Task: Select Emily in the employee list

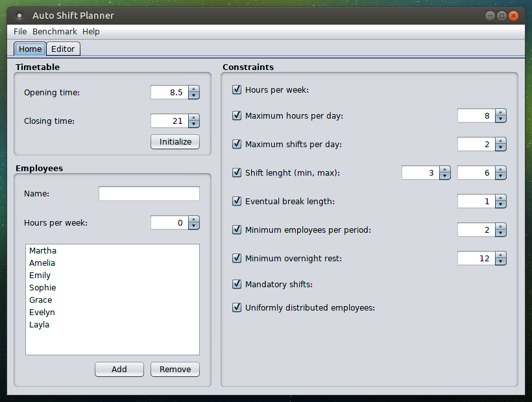Action: click(112, 275)
